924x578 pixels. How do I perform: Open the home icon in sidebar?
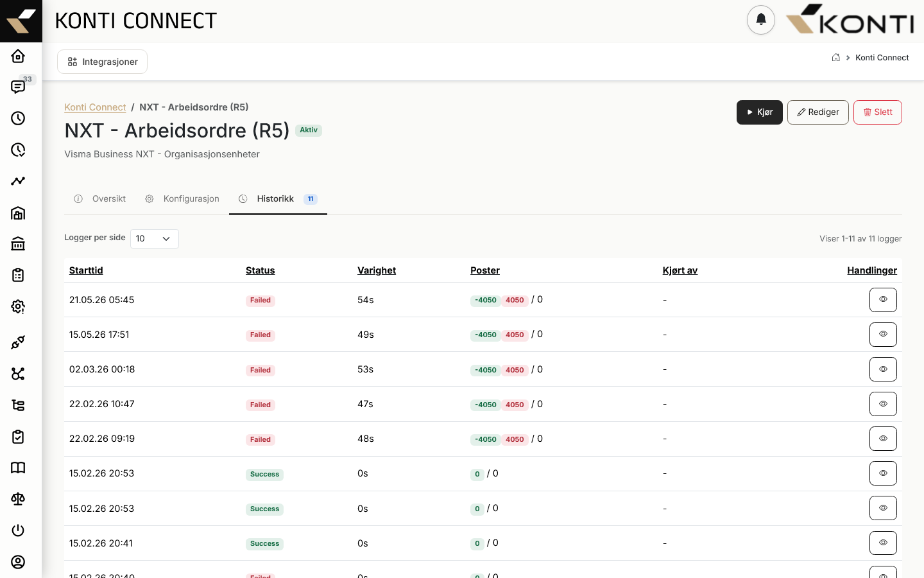[x=18, y=56]
